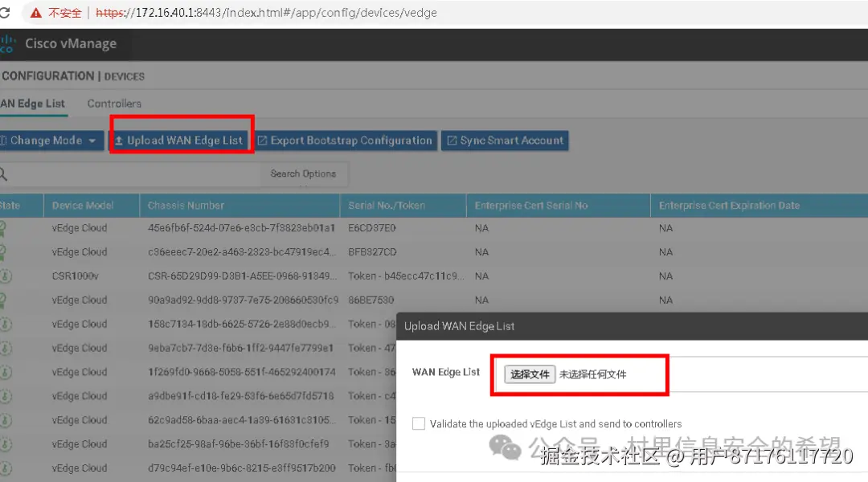This screenshot has width=868, height=482.
Task: Click state icon for chassis a9dbe91f row
Action: pos(6,396)
